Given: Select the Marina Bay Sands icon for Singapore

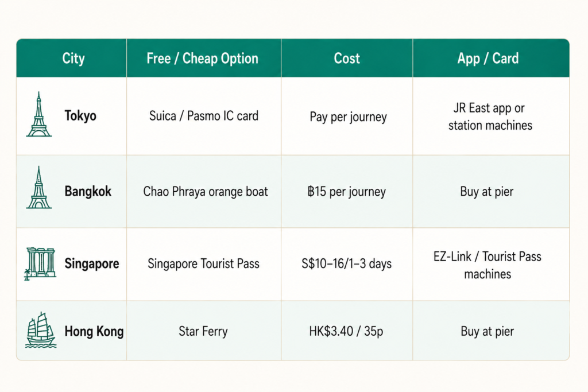Looking at the screenshot, I should tap(40, 263).
